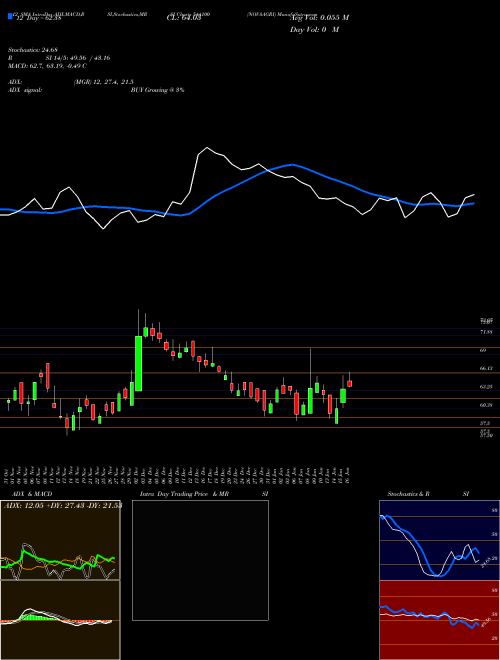Click the '(MGR) 12, 27.4, 21.5' ADX values
The height and width of the screenshot is (660, 500).
click(x=104, y=82)
